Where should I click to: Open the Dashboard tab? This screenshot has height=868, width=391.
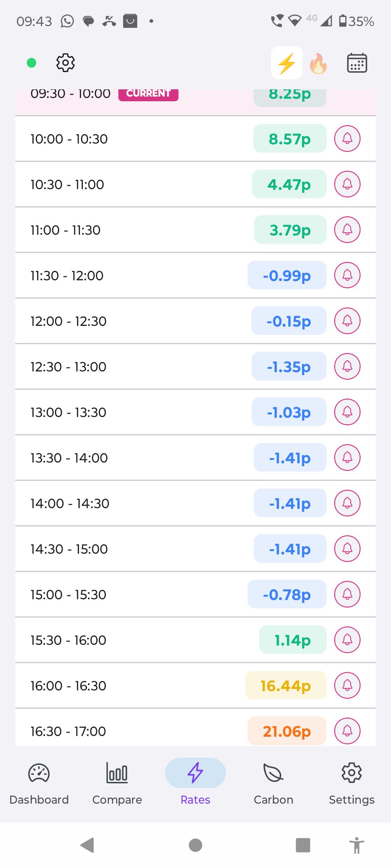point(39,781)
